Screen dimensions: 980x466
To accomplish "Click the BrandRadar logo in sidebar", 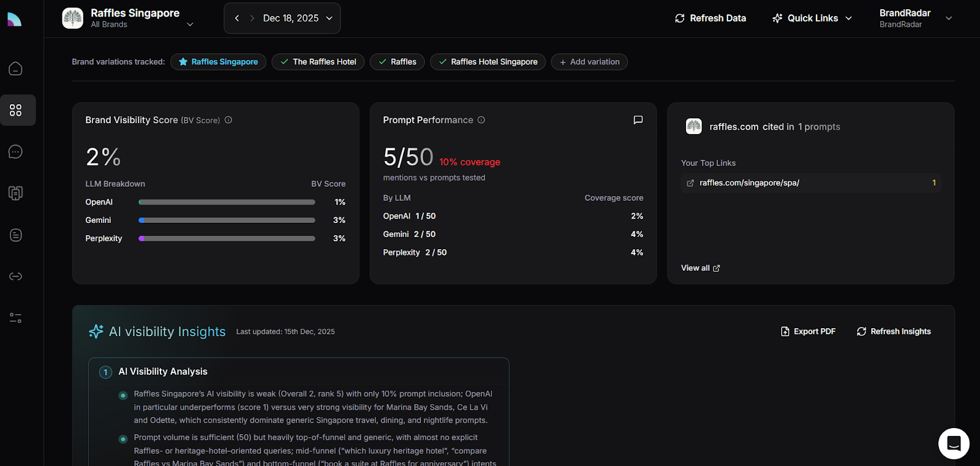I will pyautogui.click(x=15, y=20).
